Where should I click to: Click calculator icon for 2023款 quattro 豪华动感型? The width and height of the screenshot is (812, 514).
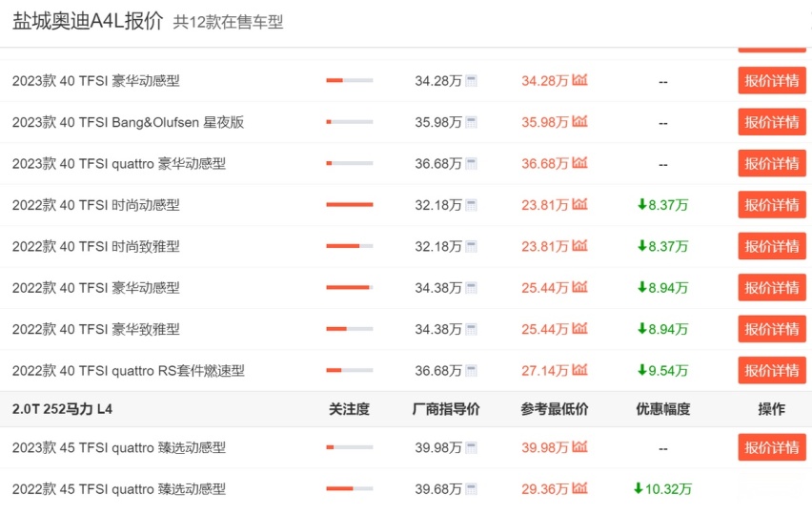pyautogui.click(x=471, y=164)
